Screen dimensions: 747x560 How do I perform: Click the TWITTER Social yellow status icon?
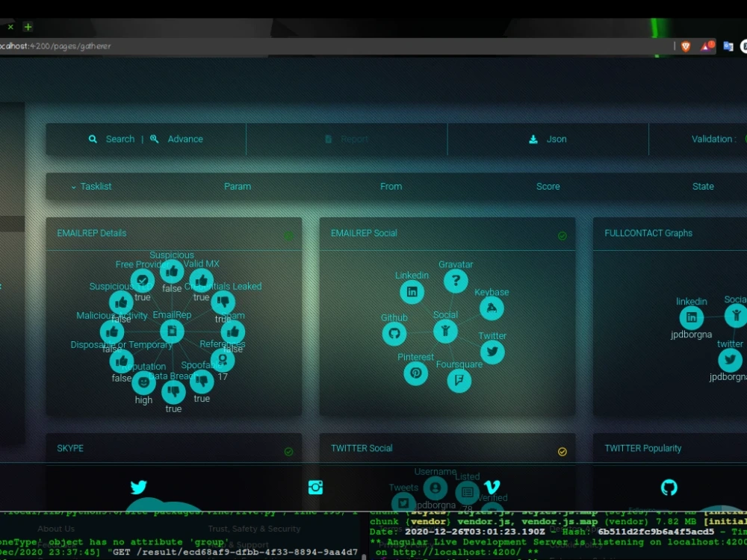[562, 452]
